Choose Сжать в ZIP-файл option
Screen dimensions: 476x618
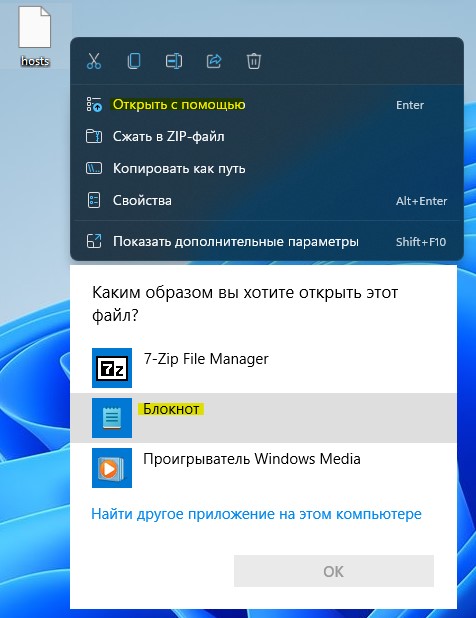pyautogui.click(x=267, y=137)
